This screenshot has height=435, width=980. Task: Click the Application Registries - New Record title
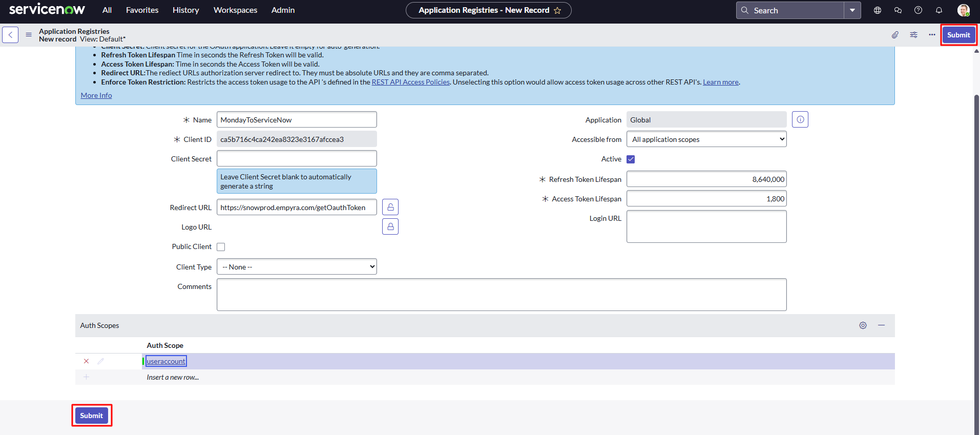pyautogui.click(x=484, y=10)
